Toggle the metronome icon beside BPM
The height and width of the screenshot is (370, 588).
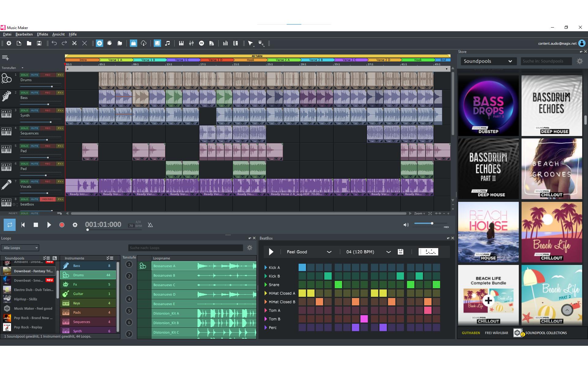150,225
